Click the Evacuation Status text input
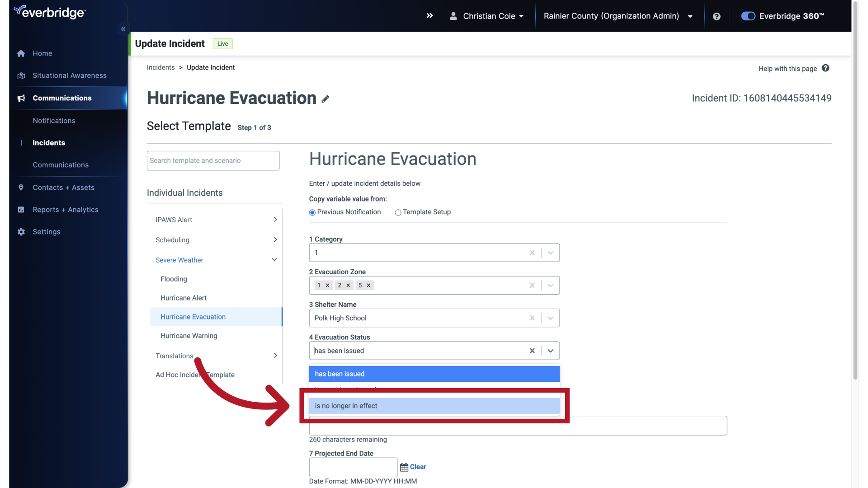 419,351
